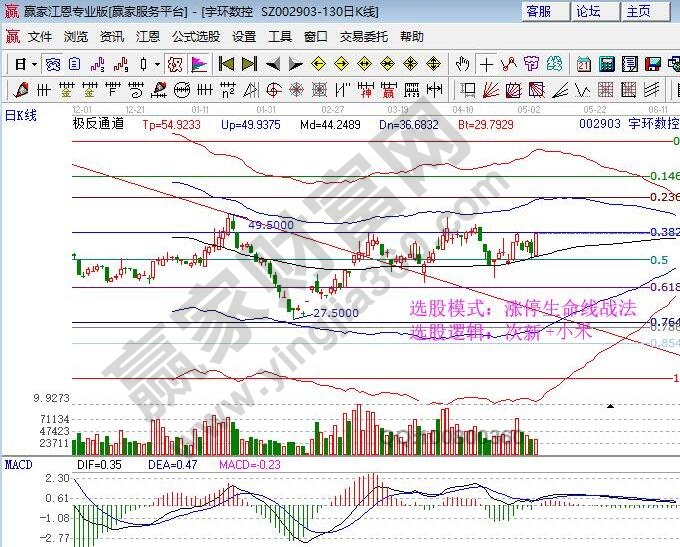Click the 日K线 chart label
The image size is (680, 547).
click(x=21, y=115)
